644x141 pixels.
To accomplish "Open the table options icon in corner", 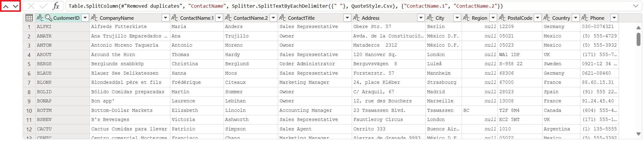I will coord(29,18).
